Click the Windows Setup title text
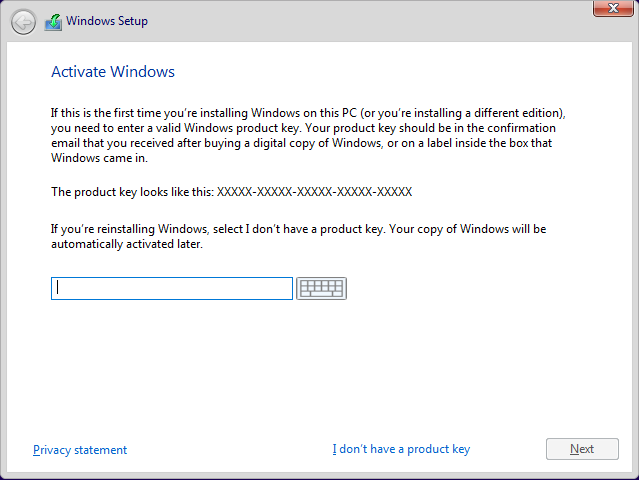639x480 pixels. (x=107, y=21)
